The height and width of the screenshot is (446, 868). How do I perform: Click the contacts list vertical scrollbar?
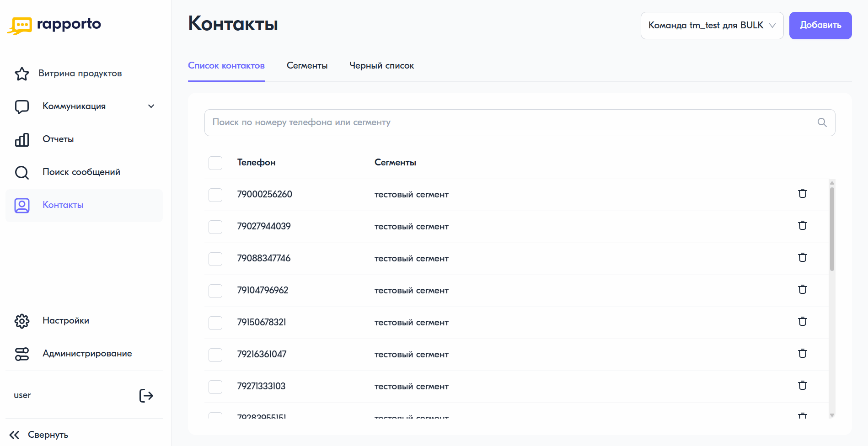coord(832,229)
